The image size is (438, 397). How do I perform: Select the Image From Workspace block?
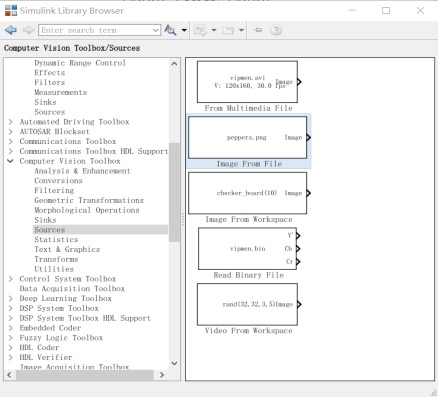coord(248,193)
